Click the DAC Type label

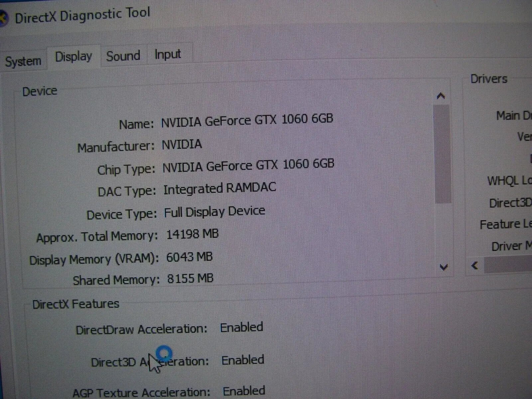click(x=127, y=192)
